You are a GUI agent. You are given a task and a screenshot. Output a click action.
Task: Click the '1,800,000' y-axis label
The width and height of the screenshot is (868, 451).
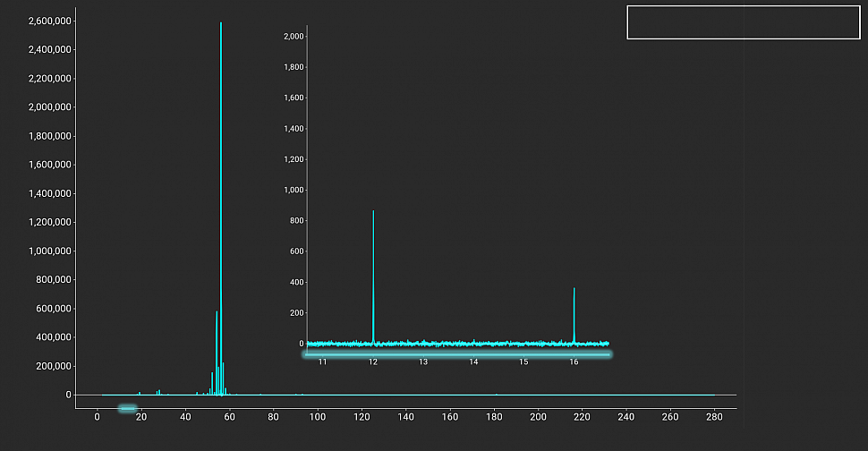[x=50, y=136]
